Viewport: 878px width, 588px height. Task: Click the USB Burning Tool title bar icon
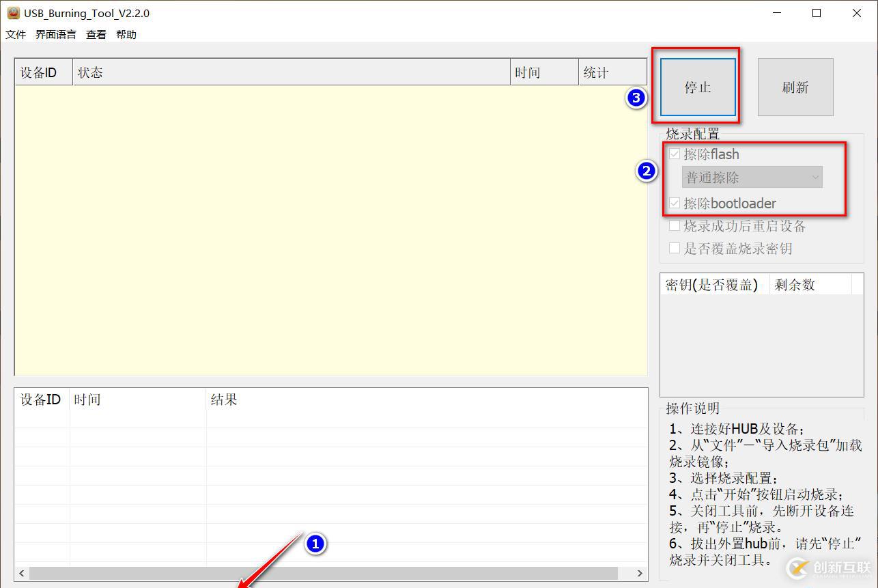click(x=13, y=13)
